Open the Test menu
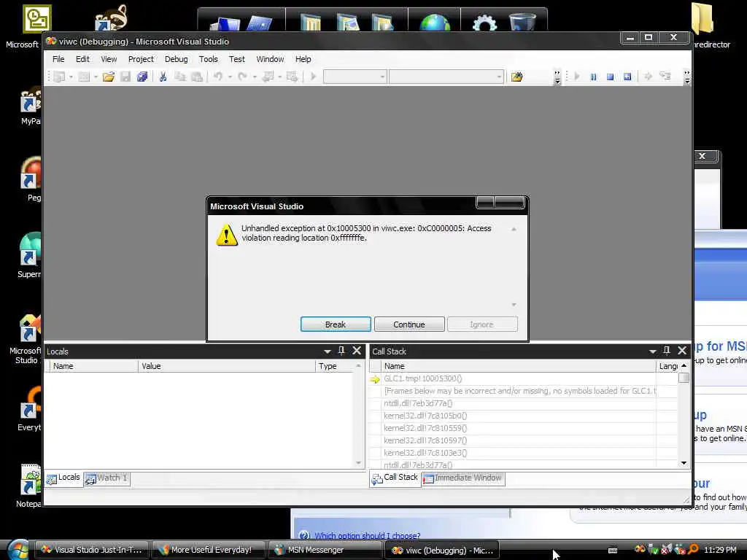Image resolution: width=747 pixels, height=560 pixels. coord(237,59)
